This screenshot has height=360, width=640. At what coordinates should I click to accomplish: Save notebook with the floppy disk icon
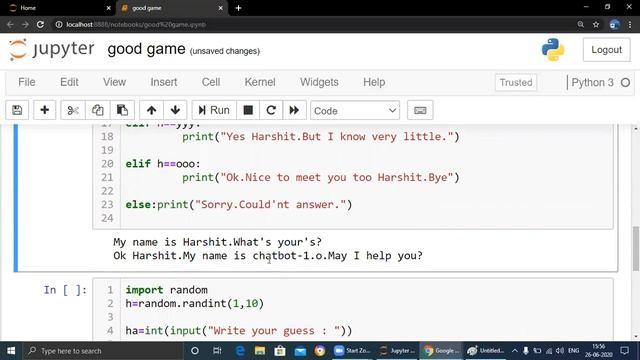pyautogui.click(x=17, y=110)
